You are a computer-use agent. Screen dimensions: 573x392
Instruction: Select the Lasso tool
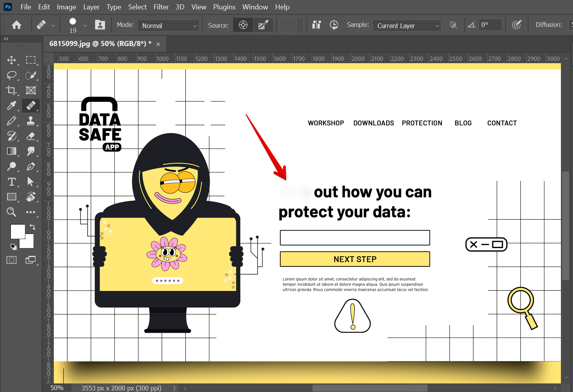pyautogui.click(x=12, y=75)
